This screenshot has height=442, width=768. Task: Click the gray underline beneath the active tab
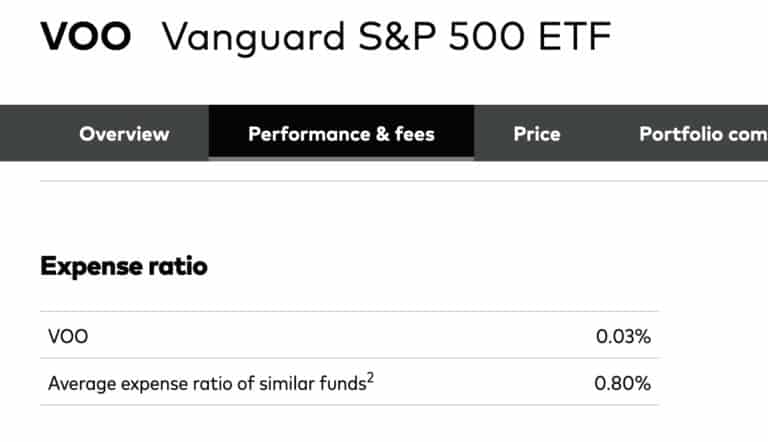click(341, 158)
